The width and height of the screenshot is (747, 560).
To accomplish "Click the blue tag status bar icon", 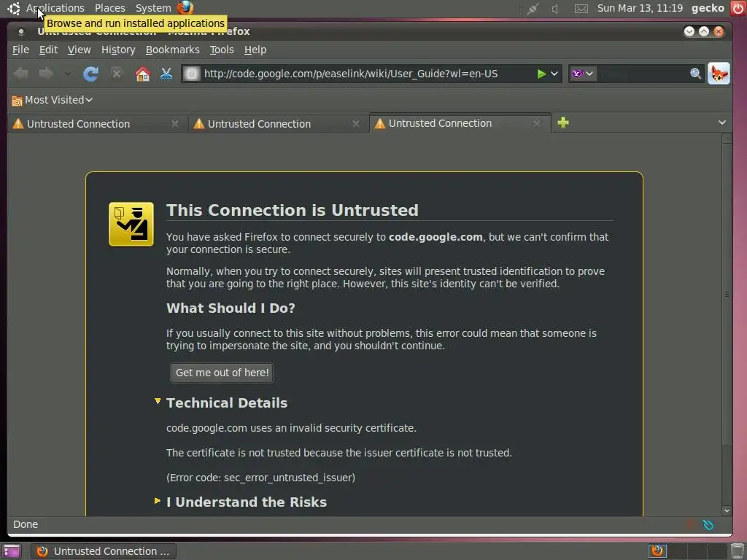I will point(708,524).
